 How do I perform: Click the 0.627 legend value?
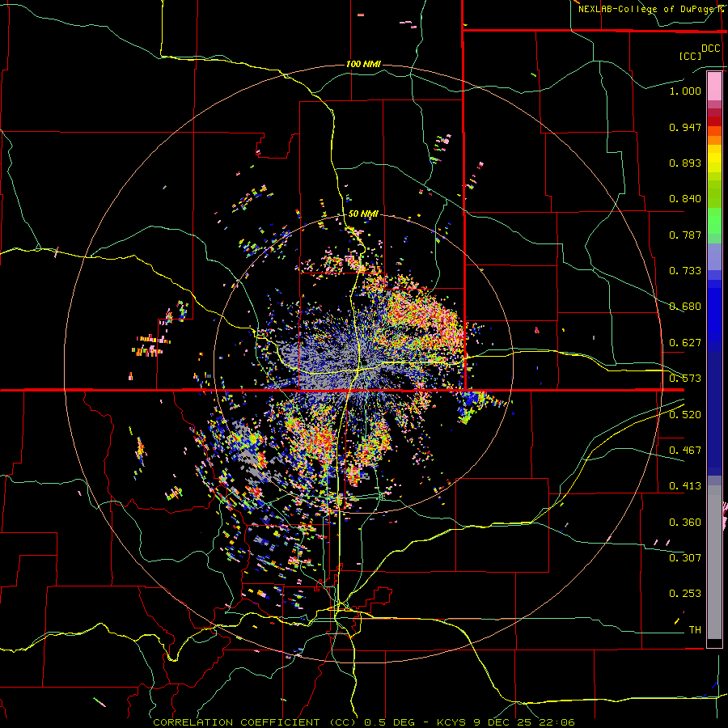point(685,343)
